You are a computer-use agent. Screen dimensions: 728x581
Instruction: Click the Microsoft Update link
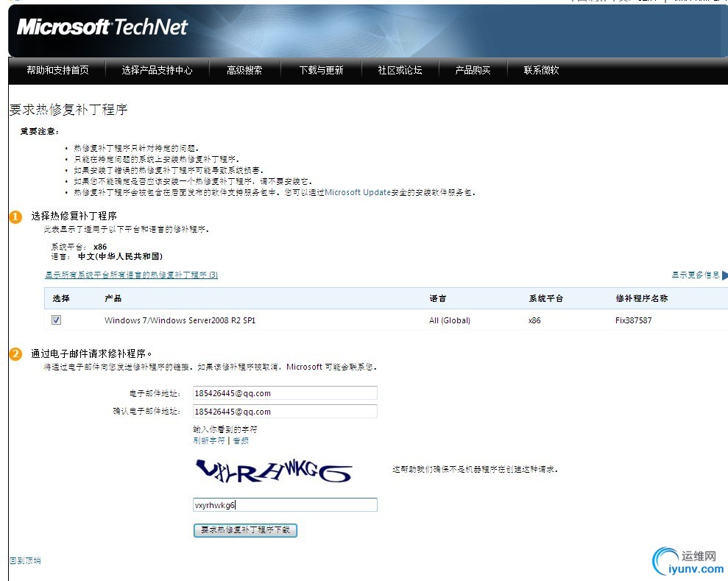[358, 192]
